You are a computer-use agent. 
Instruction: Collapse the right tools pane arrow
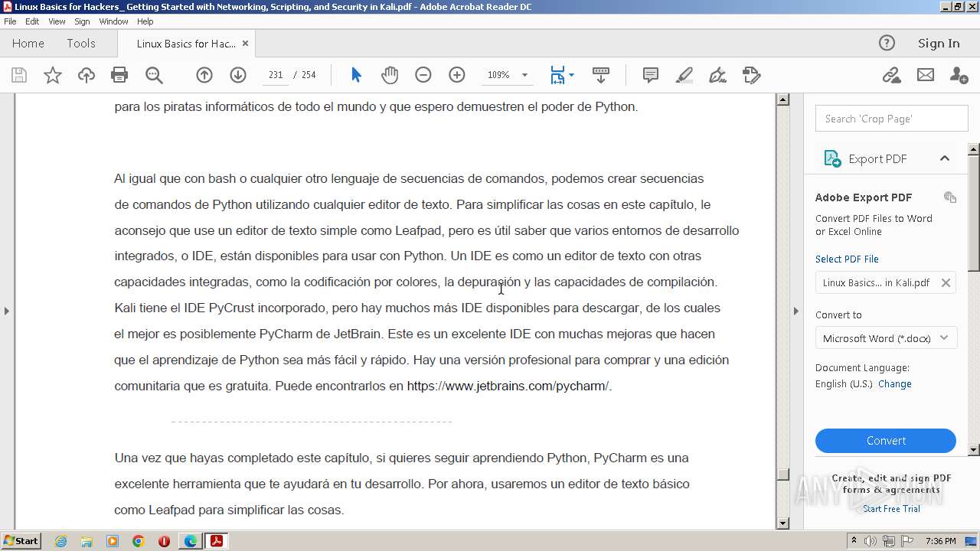(795, 311)
